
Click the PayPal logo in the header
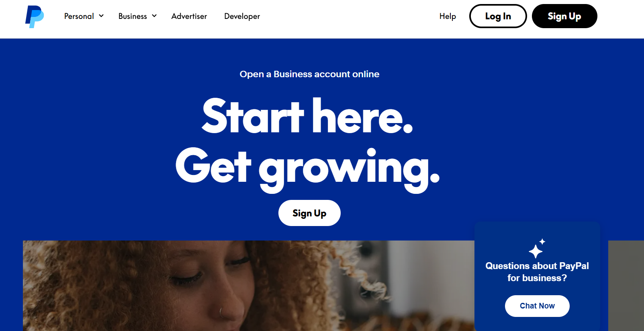[x=35, y=16]
